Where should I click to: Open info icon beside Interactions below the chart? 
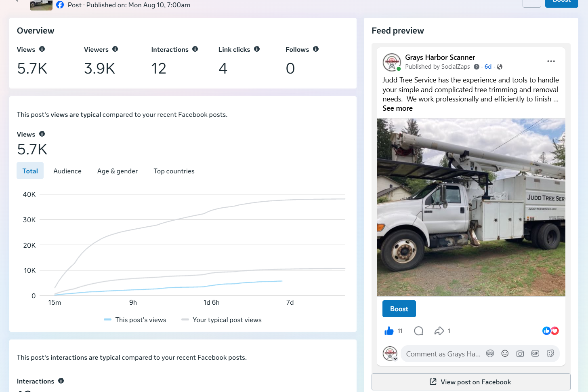point(61,381)
